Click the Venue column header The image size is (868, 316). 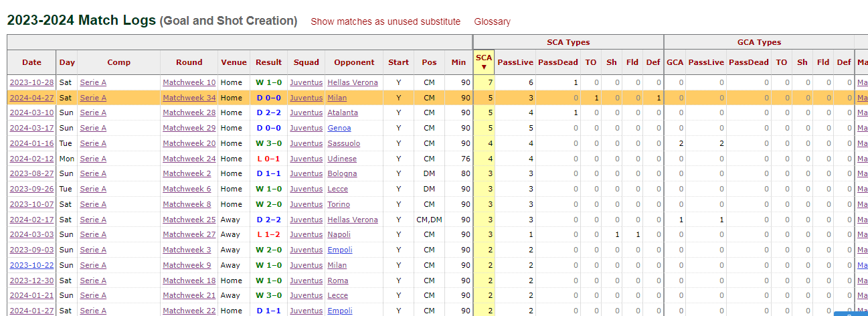pyautogui.click(x=234, y=62)
